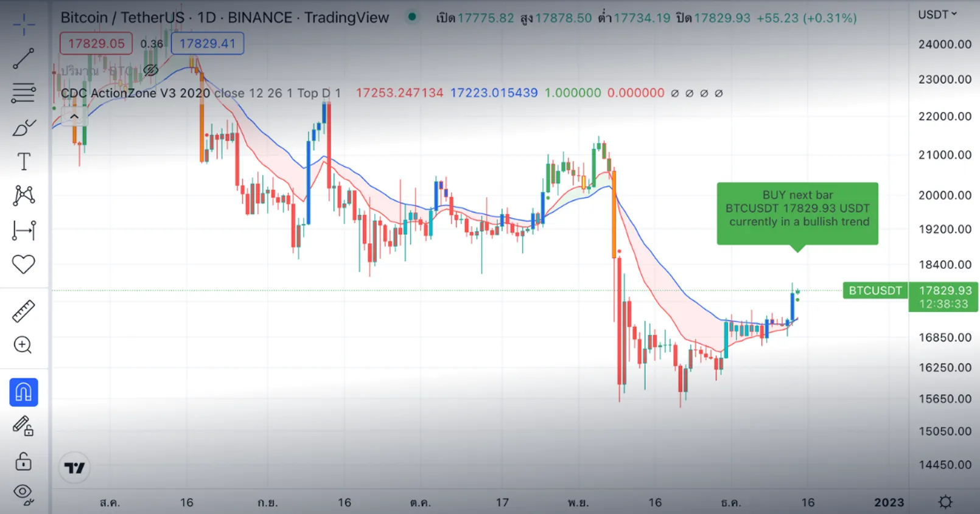
Task: Click the 21000.00 price level
Action: [945, 155]
